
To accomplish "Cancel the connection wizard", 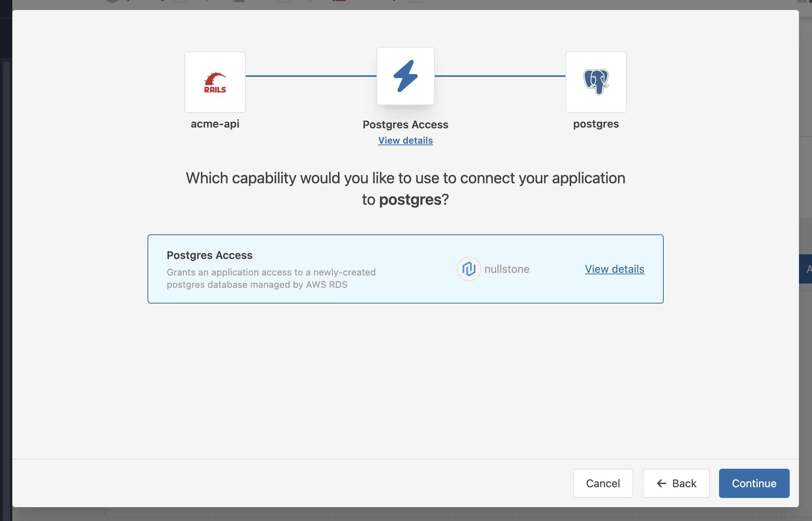I will click(x=603, y=483).
